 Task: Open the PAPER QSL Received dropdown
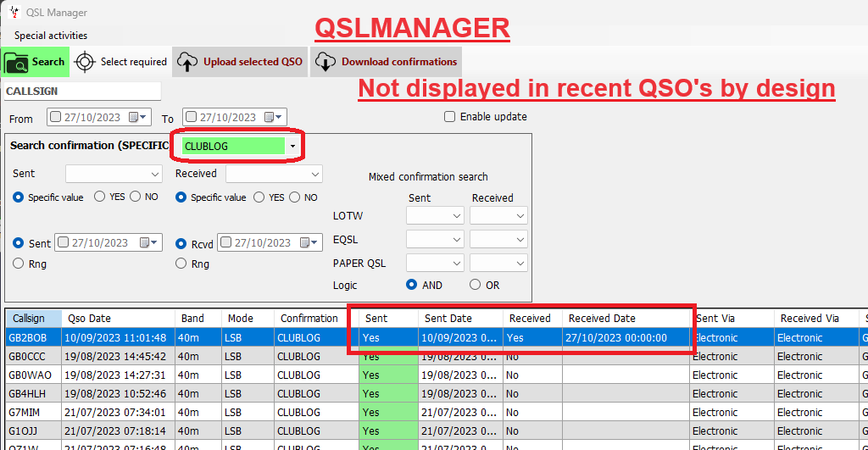click(x=498, y=263)
